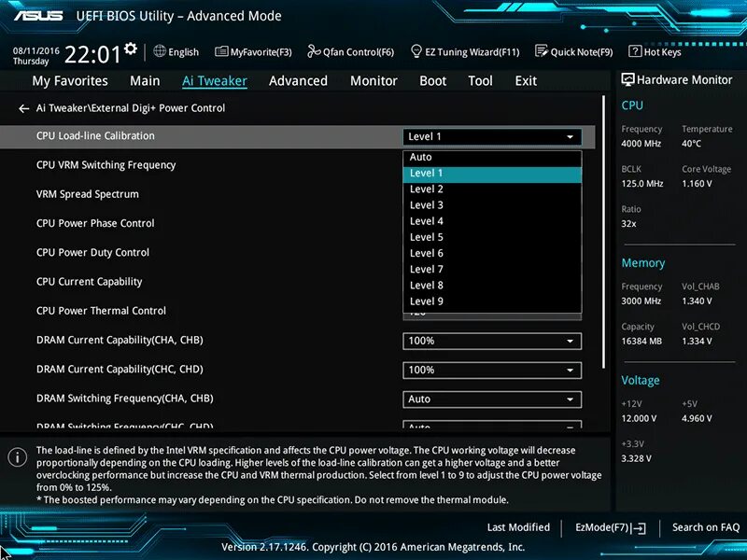The width and height of the screenshot is (747, 560).
Task: Open the Monitor tab
Action: coord(373,81)
